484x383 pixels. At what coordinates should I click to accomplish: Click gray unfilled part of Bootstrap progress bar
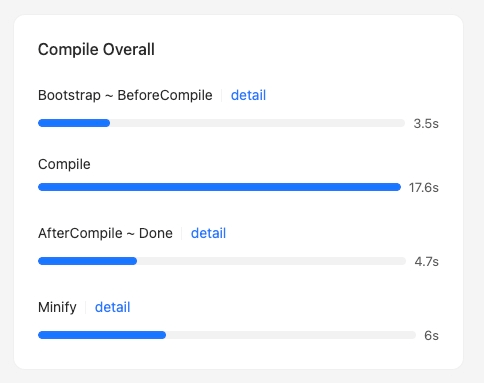click(x=257, y=123)
